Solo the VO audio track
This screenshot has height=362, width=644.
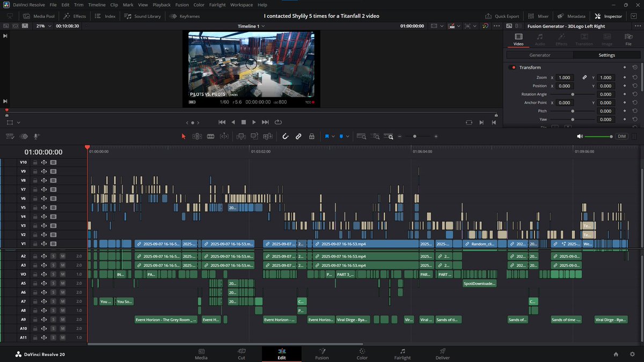pos(53,274)
